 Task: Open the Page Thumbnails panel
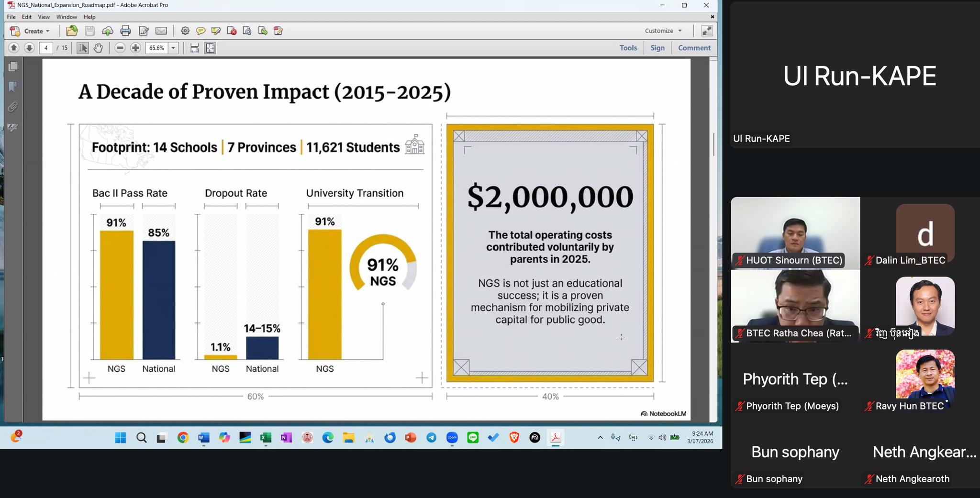[x=13, y=66]
